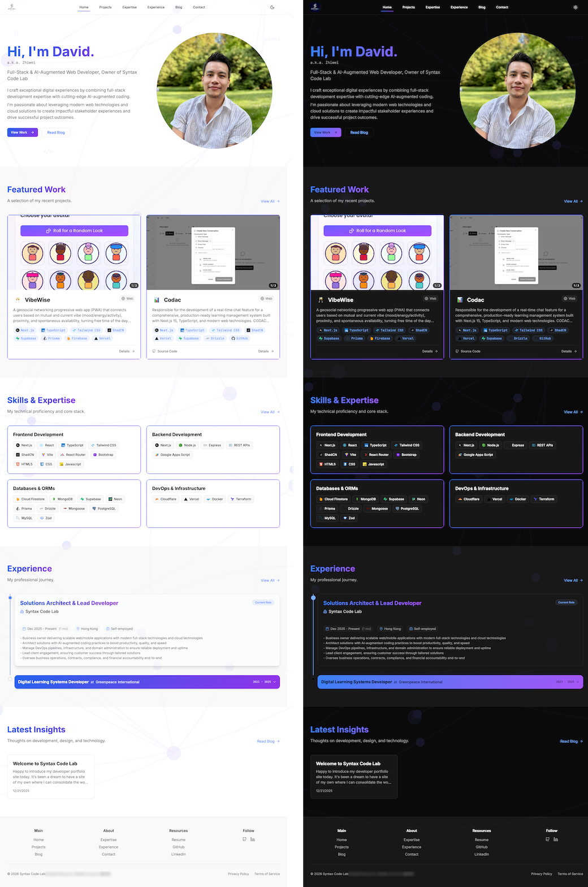Click Syntax Code Lab logo in the light header
The height and width of the screenshot is (887, 588).
click(12, 7)
